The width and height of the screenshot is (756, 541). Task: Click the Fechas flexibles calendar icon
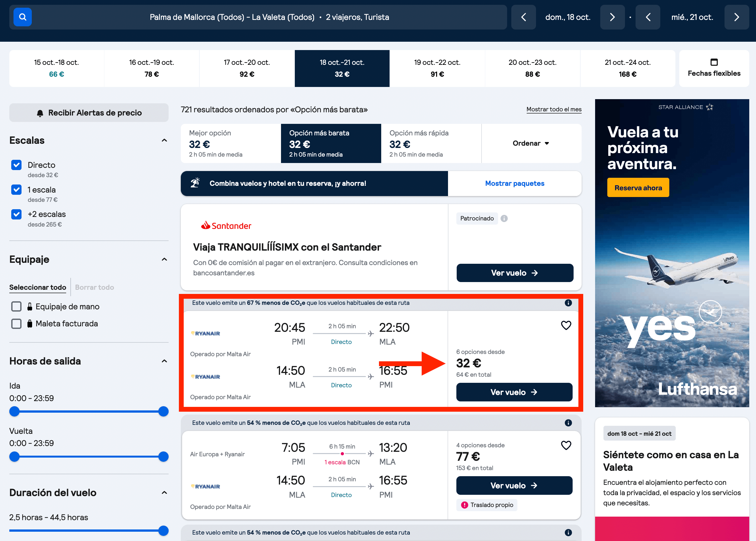tap(714, 62)
